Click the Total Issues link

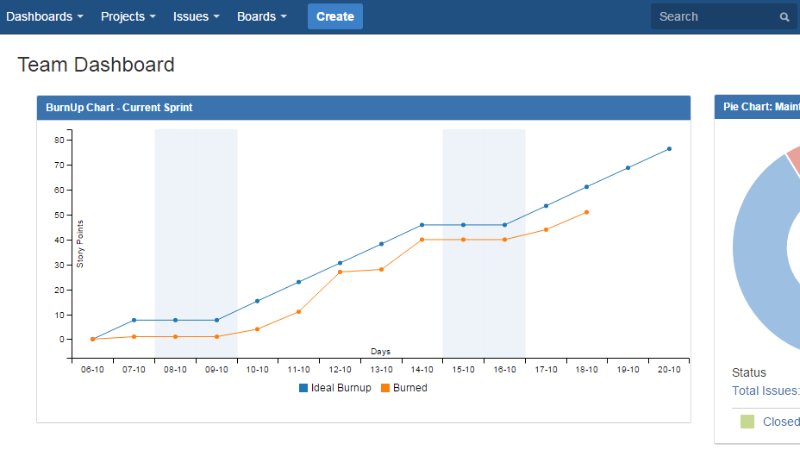pos(765,391)
